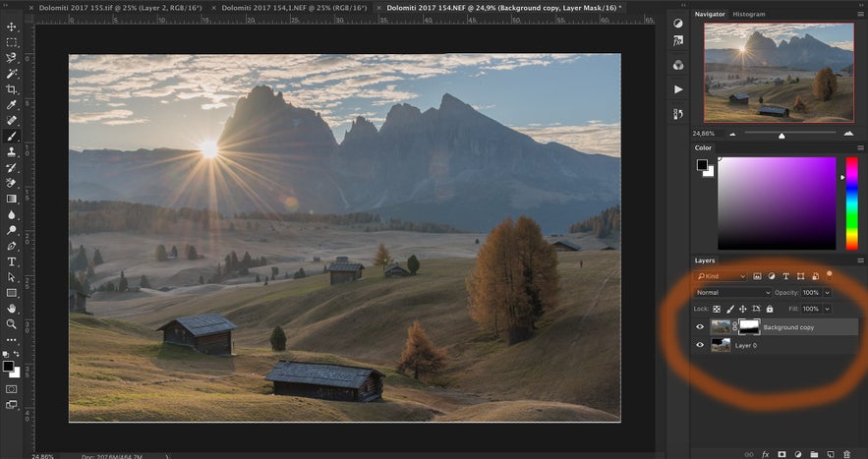Open the Actions play panel icon
This screenshot has width=868, height=459.
pyautogui.click(x=678, y=89)
